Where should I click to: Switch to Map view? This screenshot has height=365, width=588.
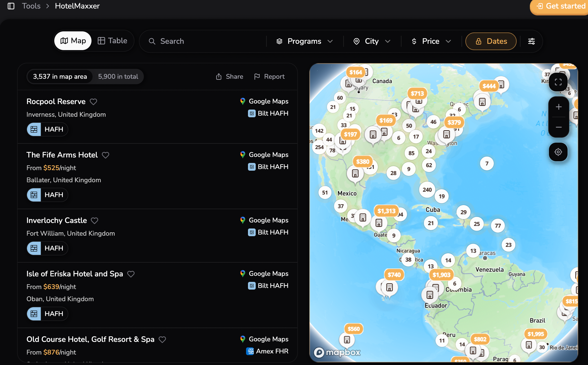click(73, 41)
